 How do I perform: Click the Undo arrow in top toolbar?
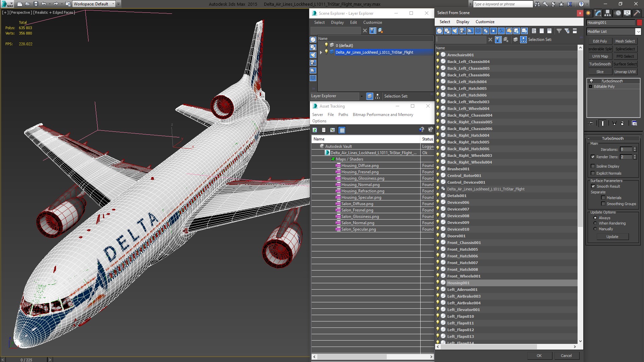pyautogui.click(x=44, y=4)
